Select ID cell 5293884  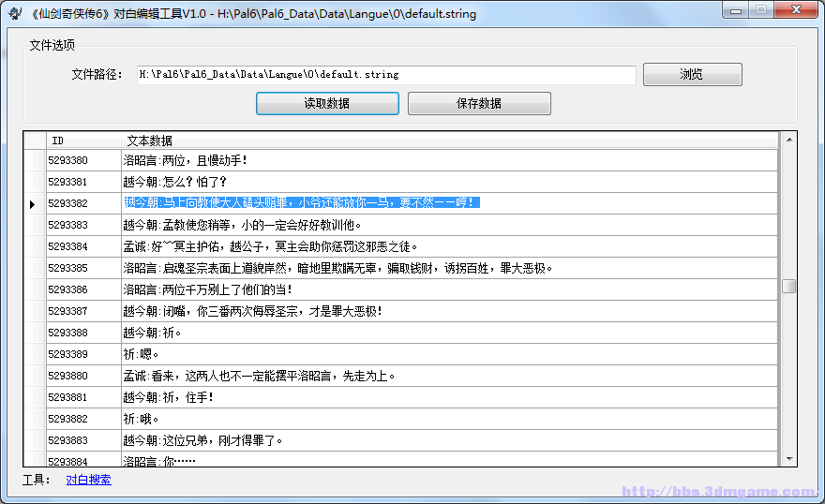[83, 459]
